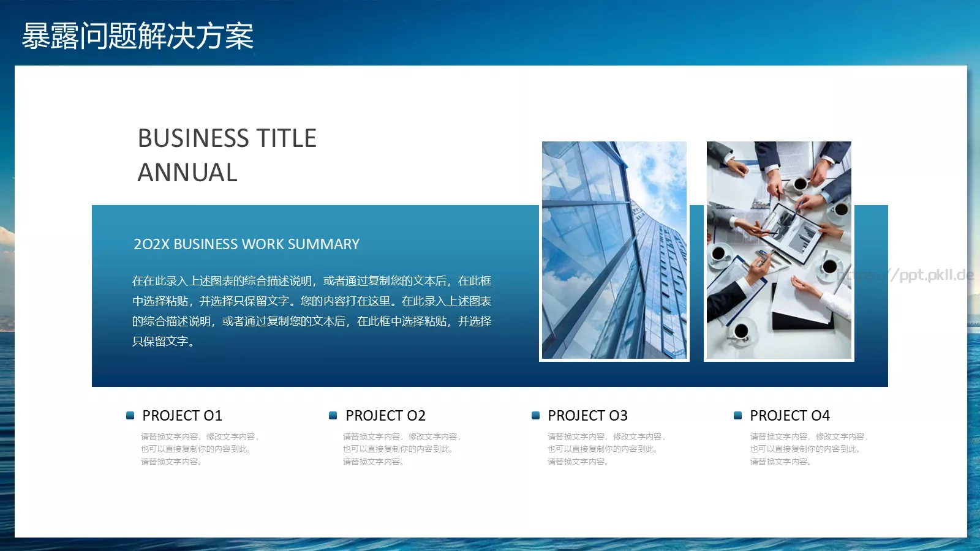Screen dimensions: 980x551
Task: Select the ANNUAL heading line
Action: point(187,173)
